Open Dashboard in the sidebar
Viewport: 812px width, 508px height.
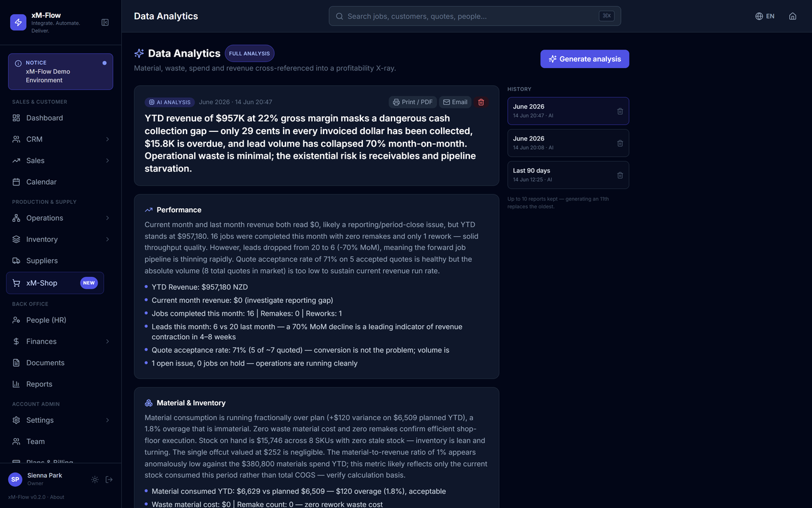tap(60, 118)
